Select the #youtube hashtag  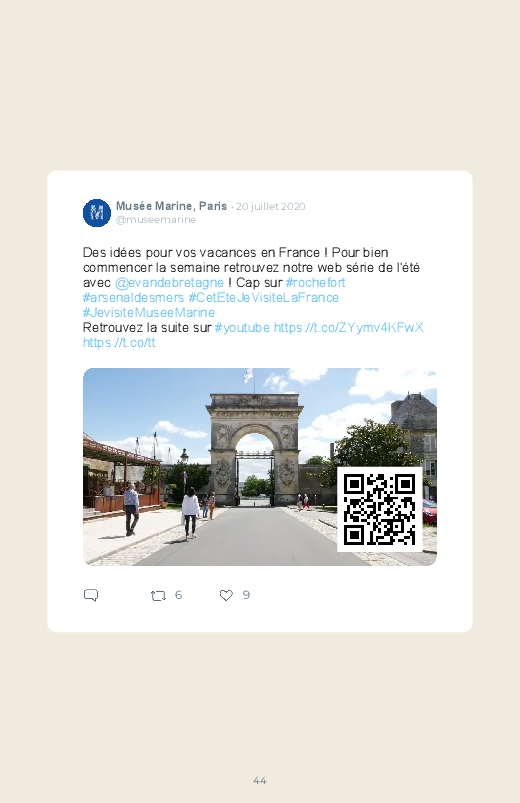(x=242, y=328)
